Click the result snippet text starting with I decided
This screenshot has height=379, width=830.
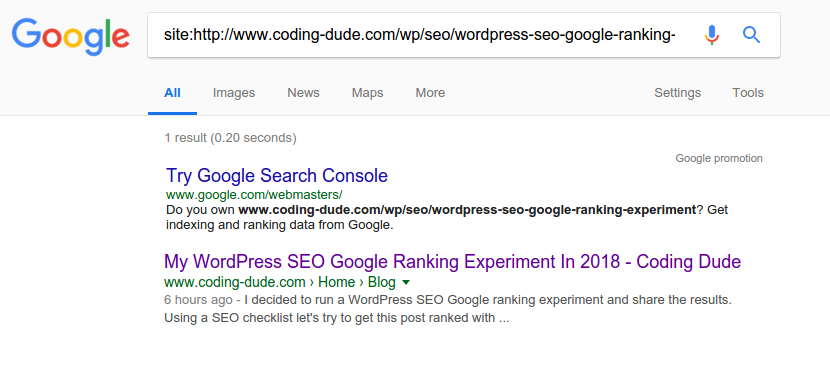click(448, 309)
